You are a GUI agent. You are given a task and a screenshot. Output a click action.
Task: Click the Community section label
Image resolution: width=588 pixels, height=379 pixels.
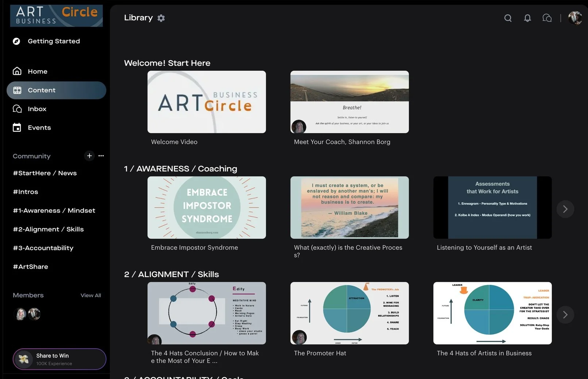(x=32, y=156)
